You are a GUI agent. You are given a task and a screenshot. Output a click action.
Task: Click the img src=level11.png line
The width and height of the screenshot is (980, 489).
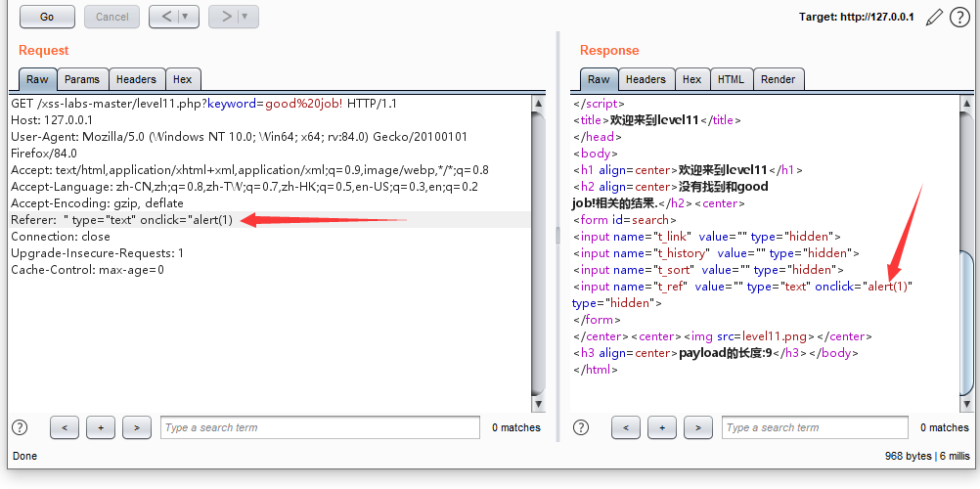click(722, 336)
